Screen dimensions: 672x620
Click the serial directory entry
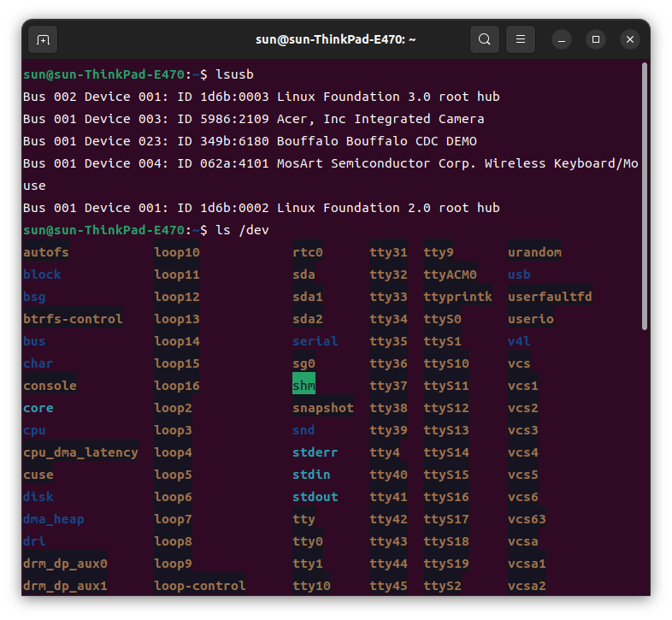pyautogui.click(x=315, y=341)
